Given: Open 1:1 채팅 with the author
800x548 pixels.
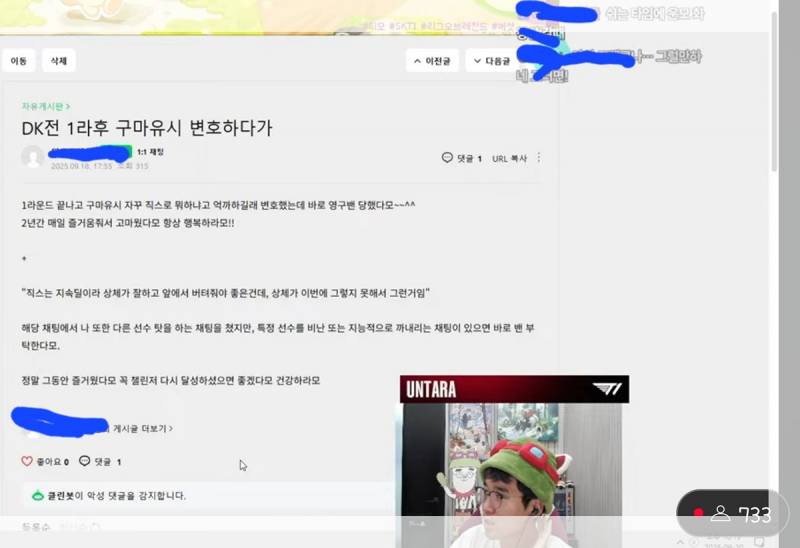Looking at the screenshot, I should (151, 152).
